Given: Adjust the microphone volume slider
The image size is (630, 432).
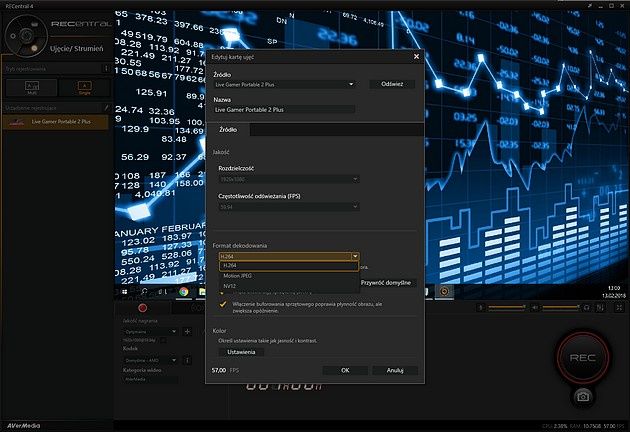Looking at the screenshot, I should click(507, 307).
